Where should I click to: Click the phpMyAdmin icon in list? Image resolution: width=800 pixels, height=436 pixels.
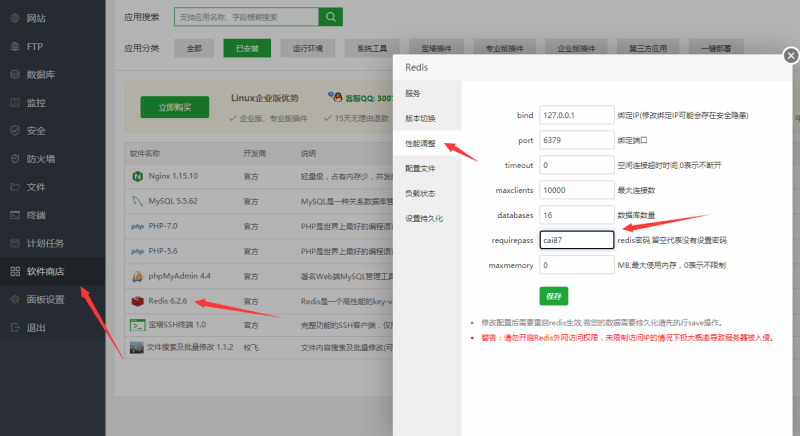tap(137, 276)
